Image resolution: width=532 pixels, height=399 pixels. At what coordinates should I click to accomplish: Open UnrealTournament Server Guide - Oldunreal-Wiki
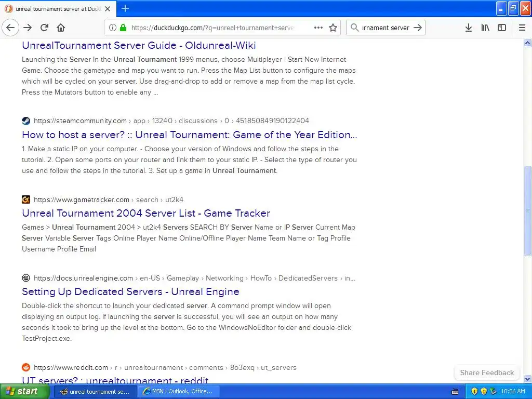click(139, 45)
